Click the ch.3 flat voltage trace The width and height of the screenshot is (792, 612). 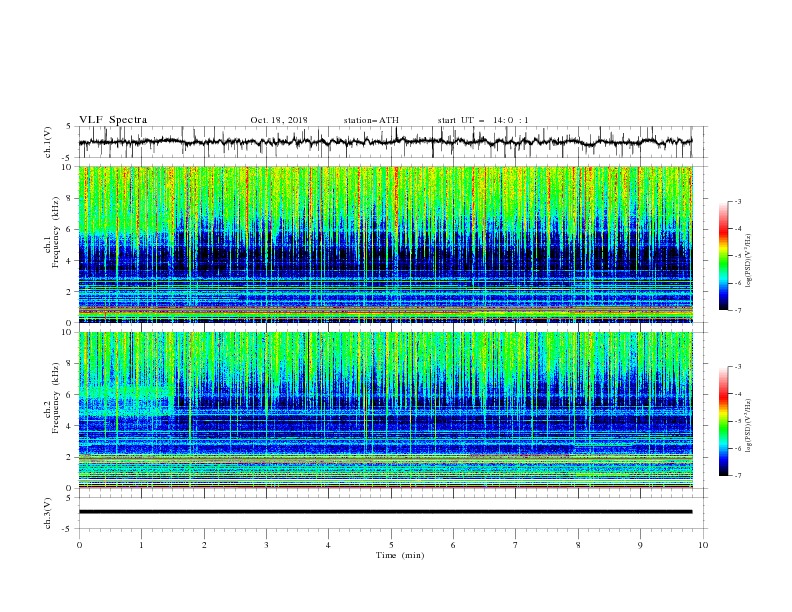click(385, 512)
